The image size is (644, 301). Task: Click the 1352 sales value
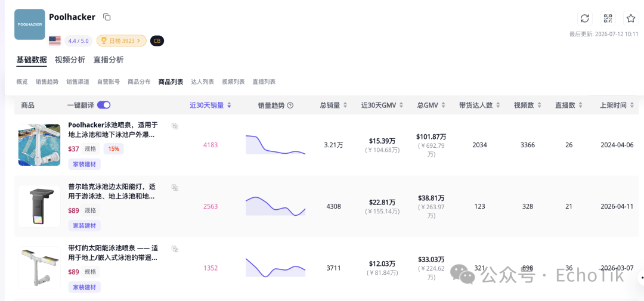tap(210, 268)
